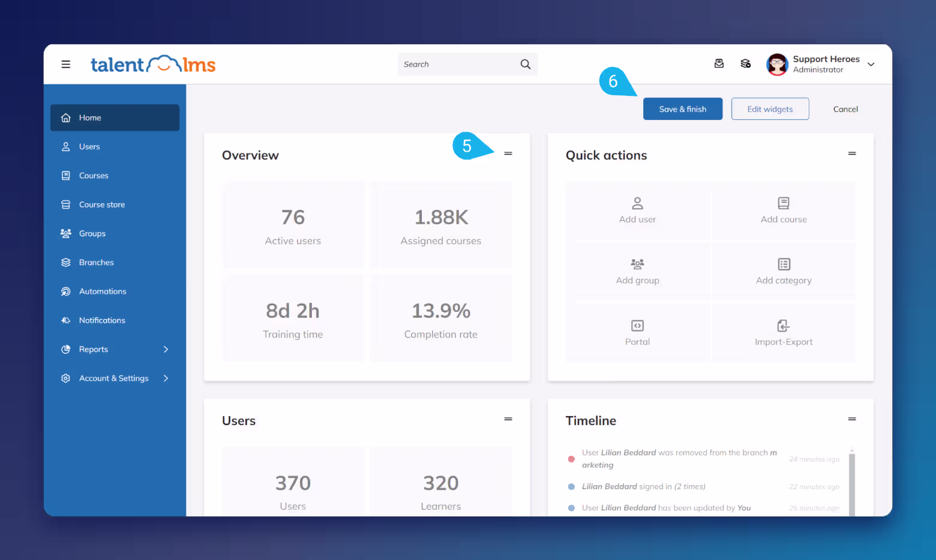Click the 13.9% Completion rate tile
Screen dimensions: 936x560
point(441,318)
